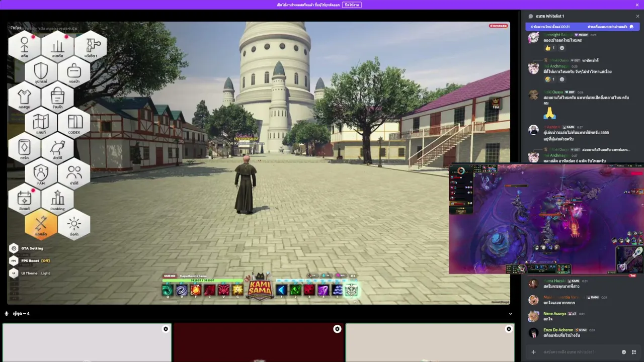Click Aaron's avatar in chat

coord(533,130)
